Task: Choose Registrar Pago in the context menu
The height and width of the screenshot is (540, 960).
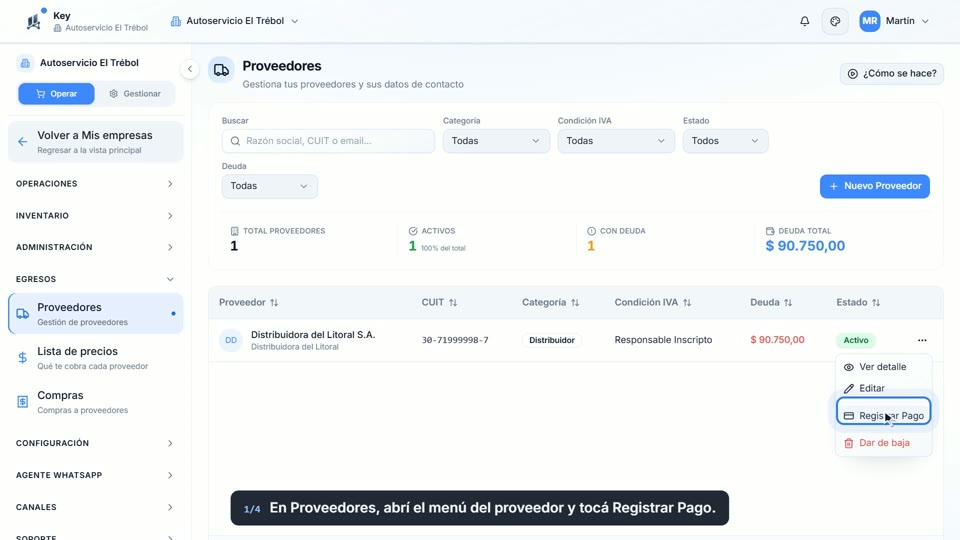Action: 883,416
